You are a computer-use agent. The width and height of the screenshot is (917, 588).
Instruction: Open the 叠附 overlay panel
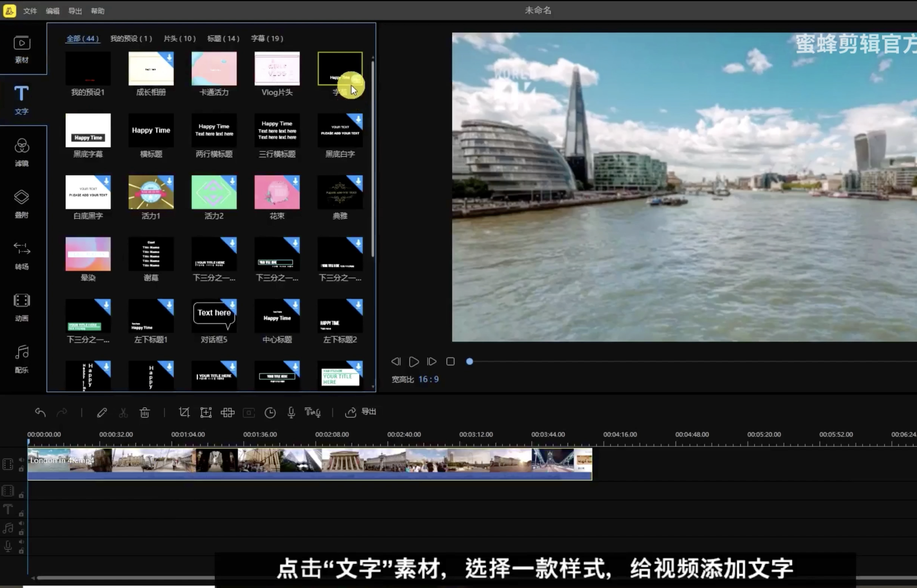pos(22,204)
